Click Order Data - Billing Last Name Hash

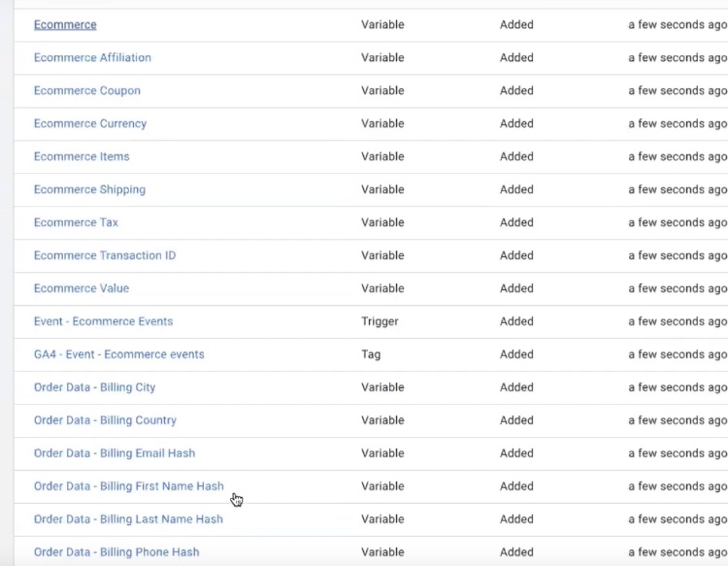[x=128, y=519]
